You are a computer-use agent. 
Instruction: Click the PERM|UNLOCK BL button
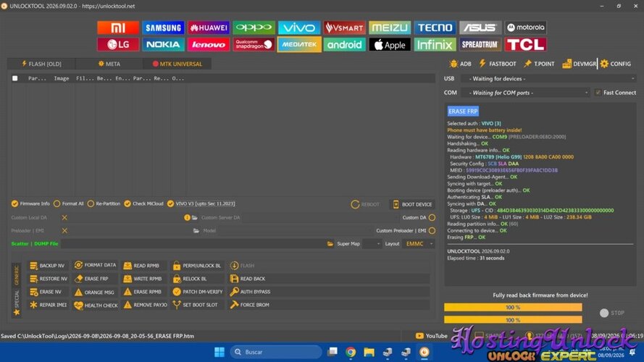coord(197,266)
